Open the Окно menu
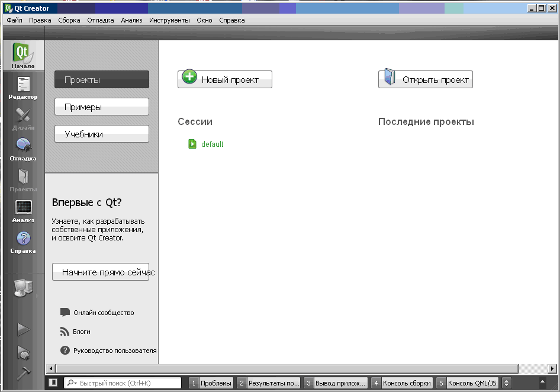 (204, 20)
